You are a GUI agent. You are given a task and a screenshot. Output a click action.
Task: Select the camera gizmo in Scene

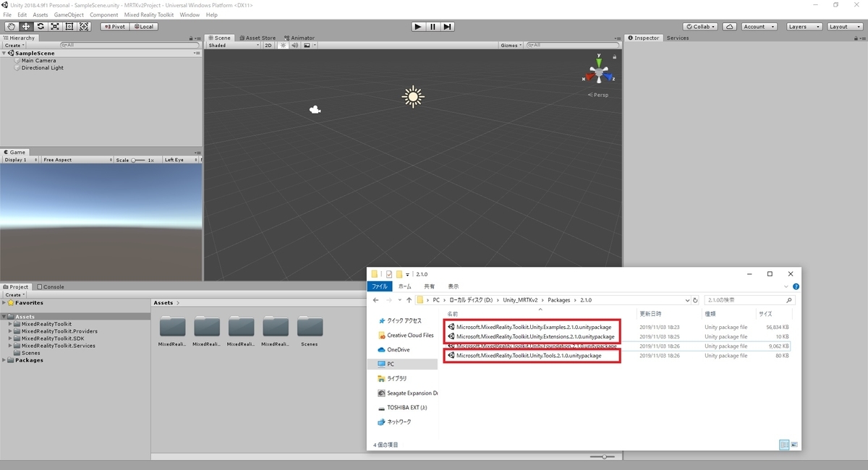click(315, 110)
